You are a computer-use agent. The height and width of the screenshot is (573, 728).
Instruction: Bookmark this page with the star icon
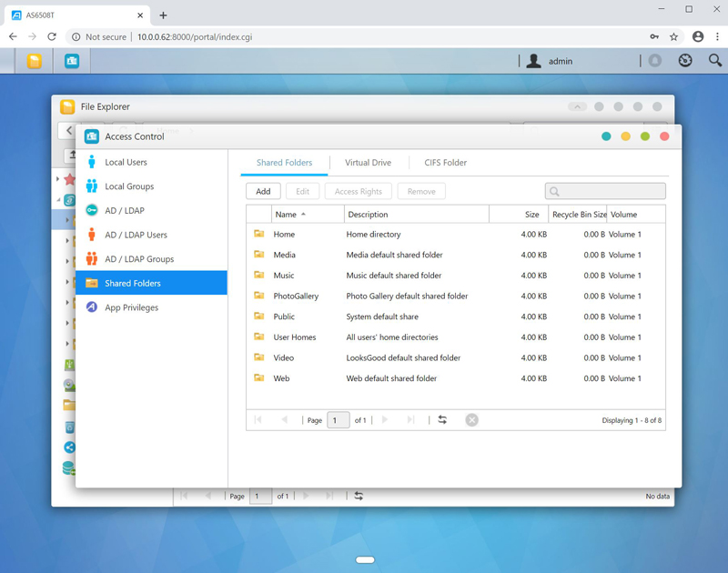tap(674, 37)
